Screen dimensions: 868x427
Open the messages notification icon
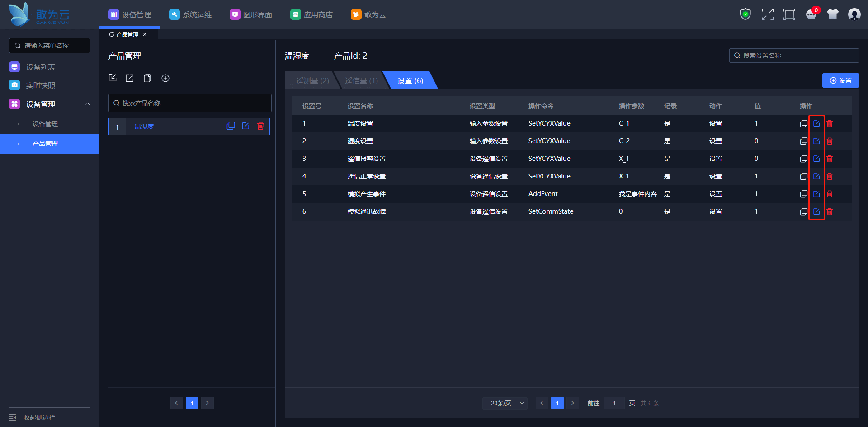tap(811, 14)
